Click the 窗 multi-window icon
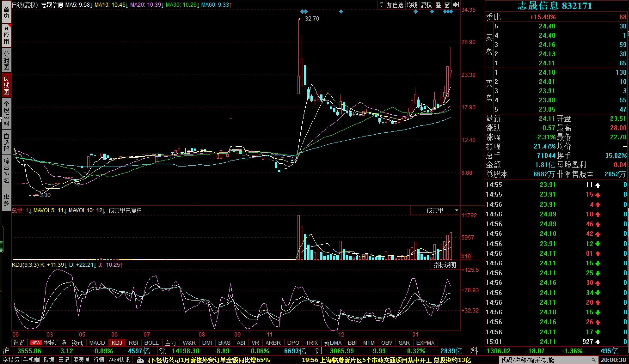629x364 pixels. (447, 4)
